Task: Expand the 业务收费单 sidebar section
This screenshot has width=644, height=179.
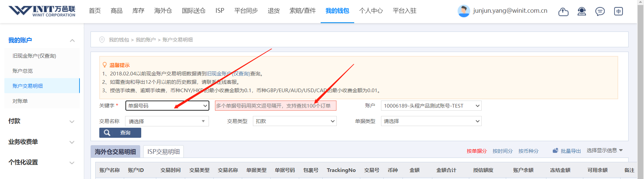Action: 72,142
